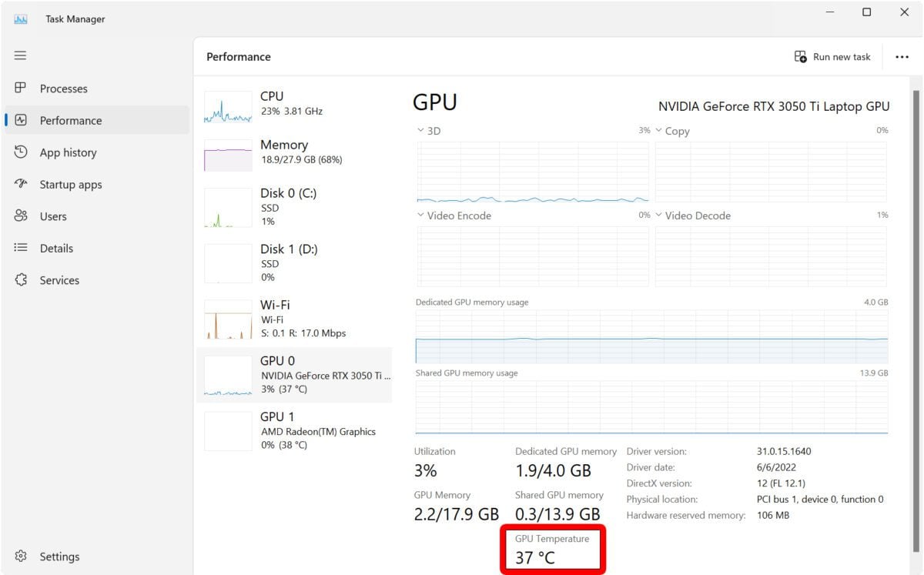Select the Wi-Fi graph thumbnail
The width and height of the screenshot is (924, 575).
[x=228, y=319]
